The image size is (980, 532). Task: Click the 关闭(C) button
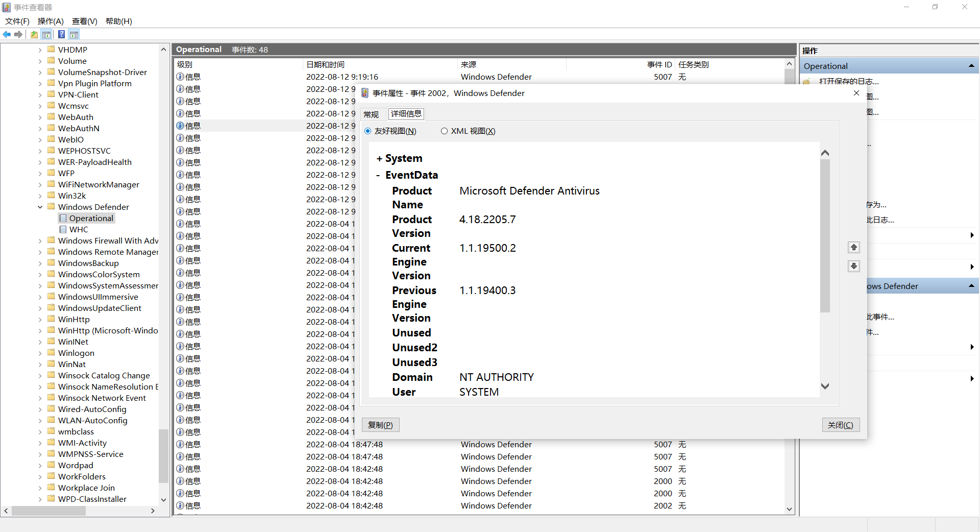(x=840, y=425)
